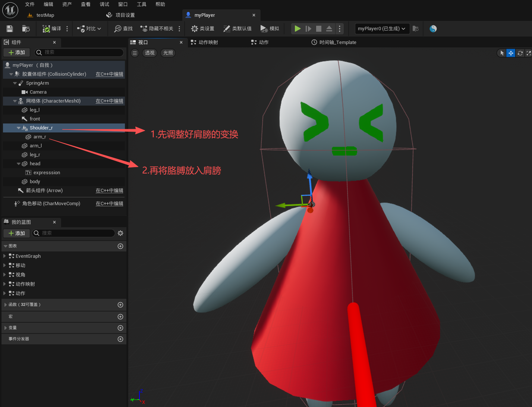Open the 帮助 menu

point(160,4)
